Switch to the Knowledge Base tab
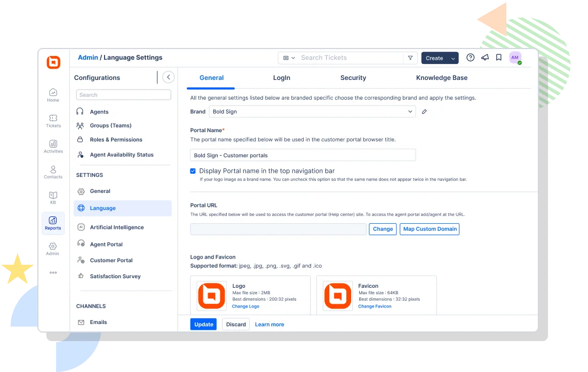 [442, 78]
